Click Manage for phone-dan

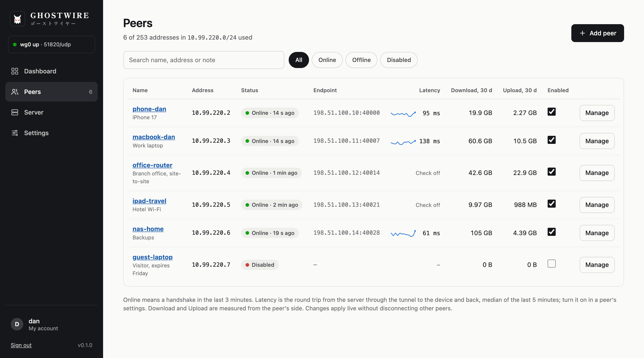click(597, 113)
